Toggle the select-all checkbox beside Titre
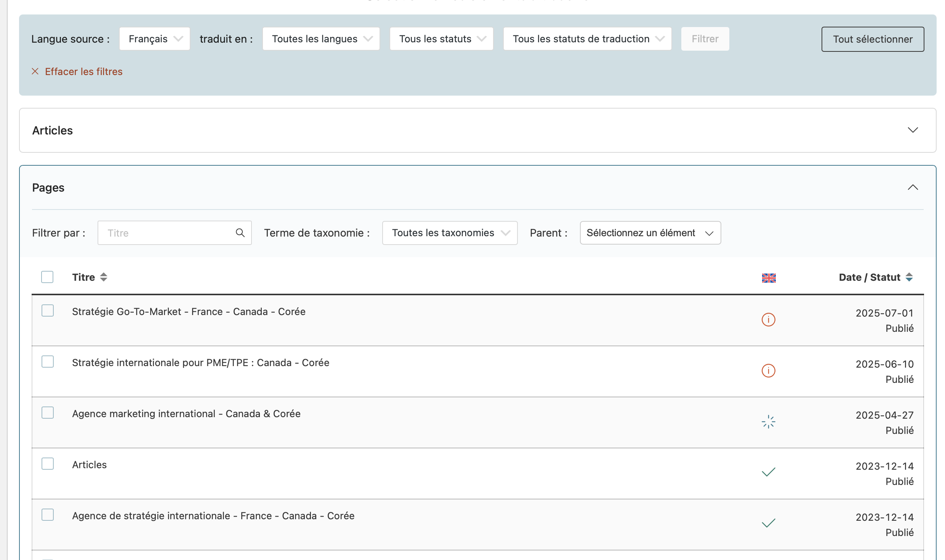This screenshot has height=560, width=945. [x=47, y=277]
